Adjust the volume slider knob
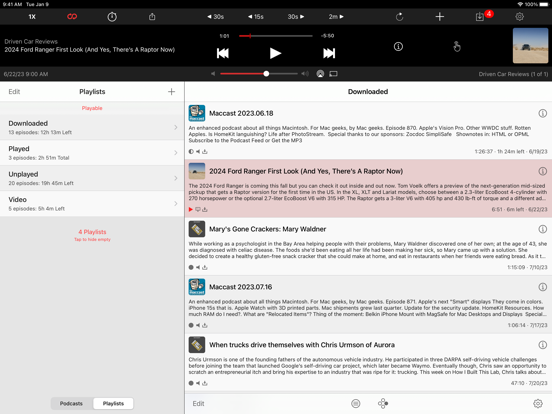Image resolution: width=552 pixels, height=414 pixels. click(266, 74)
